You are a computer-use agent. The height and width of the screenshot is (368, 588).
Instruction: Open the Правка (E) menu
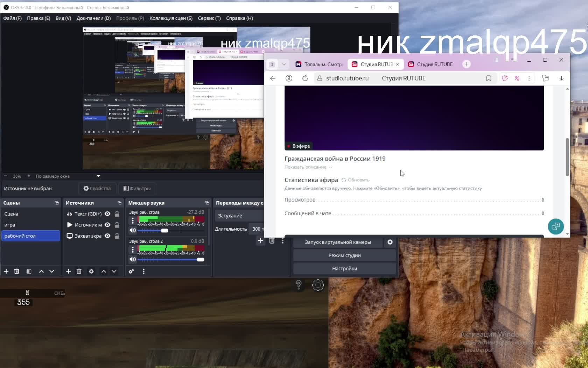[38, 18]
